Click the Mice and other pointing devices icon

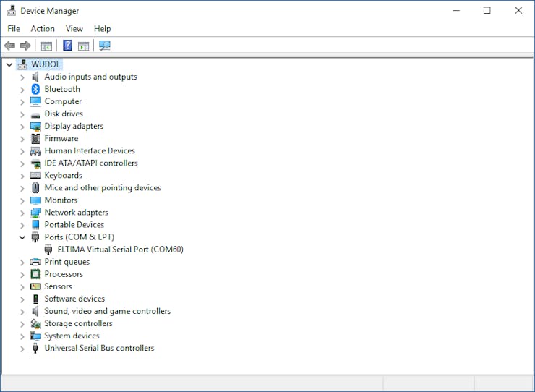pyautogui.click(x=35, y=188)
